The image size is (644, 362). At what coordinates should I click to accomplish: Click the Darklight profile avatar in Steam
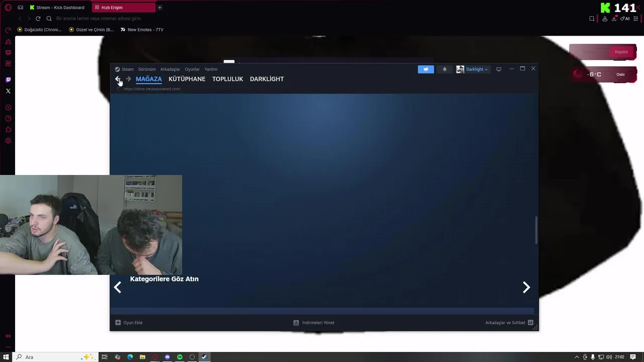coord(460,69)
